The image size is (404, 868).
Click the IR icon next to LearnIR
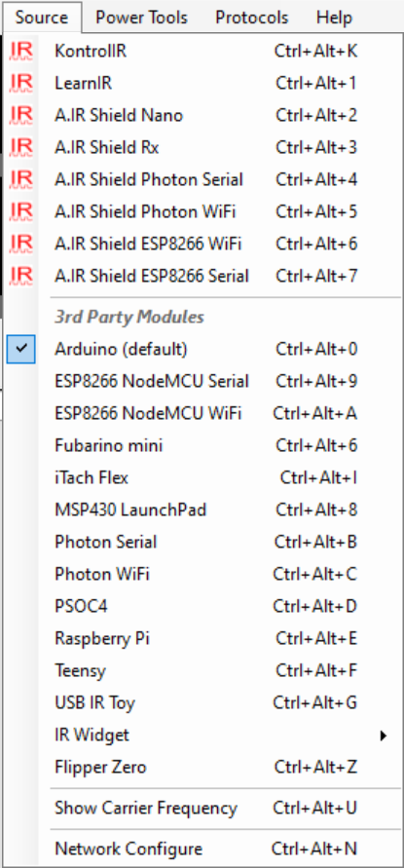click(21, 83)
